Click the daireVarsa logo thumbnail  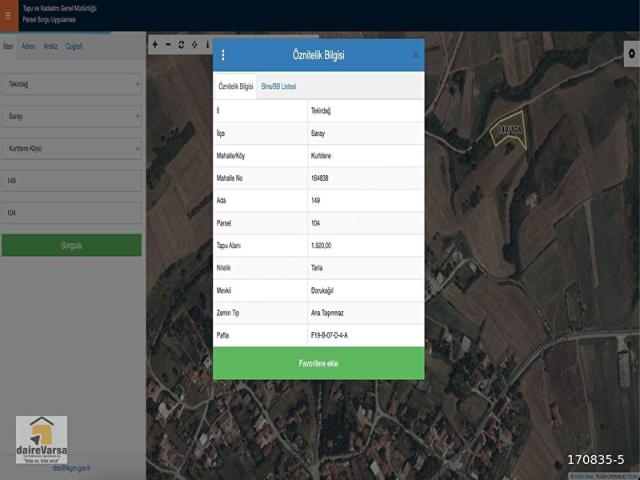pyautogui.click(x=42, y=440)
